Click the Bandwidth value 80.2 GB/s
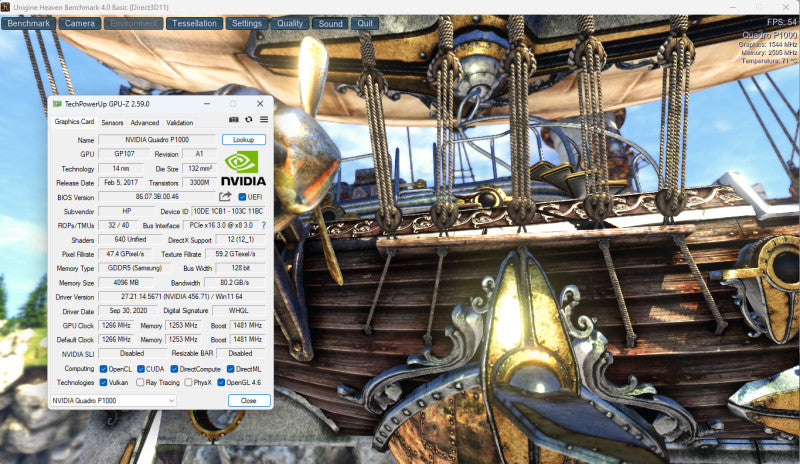800x464 pixels. tap(235, 282)
